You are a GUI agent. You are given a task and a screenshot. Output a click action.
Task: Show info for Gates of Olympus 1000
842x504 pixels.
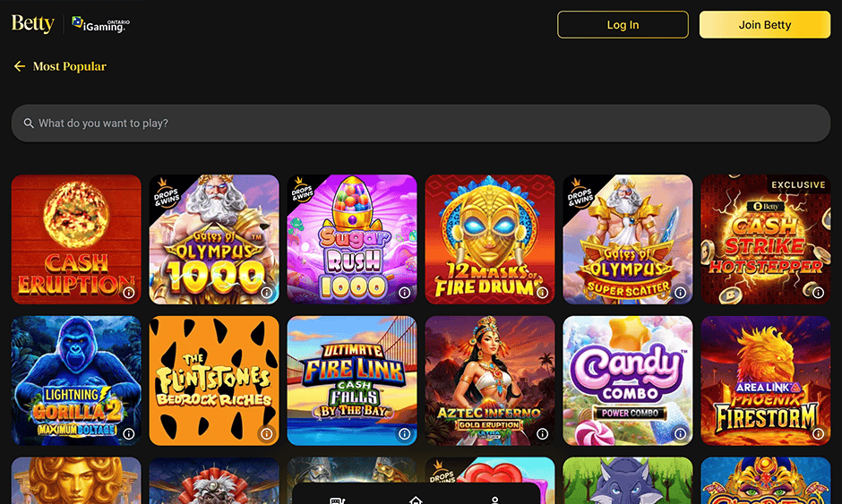click(x=266, y=293)
